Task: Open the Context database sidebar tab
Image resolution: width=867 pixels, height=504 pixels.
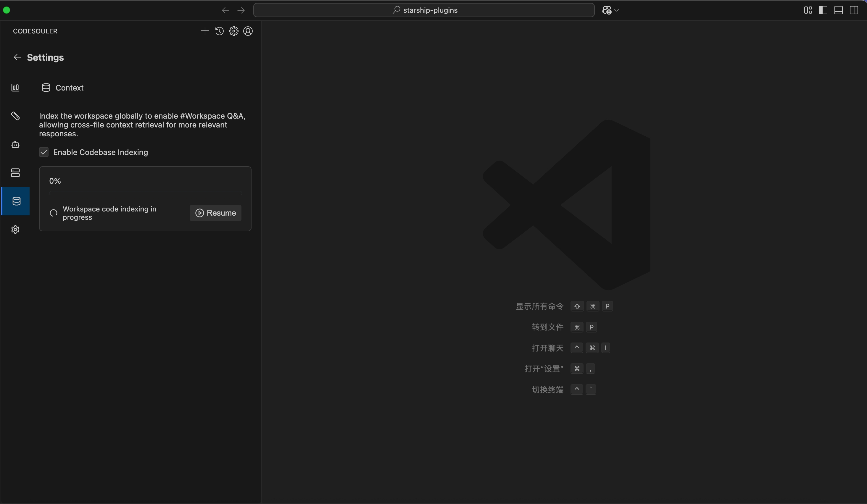Action: click(x=16, y=201)
